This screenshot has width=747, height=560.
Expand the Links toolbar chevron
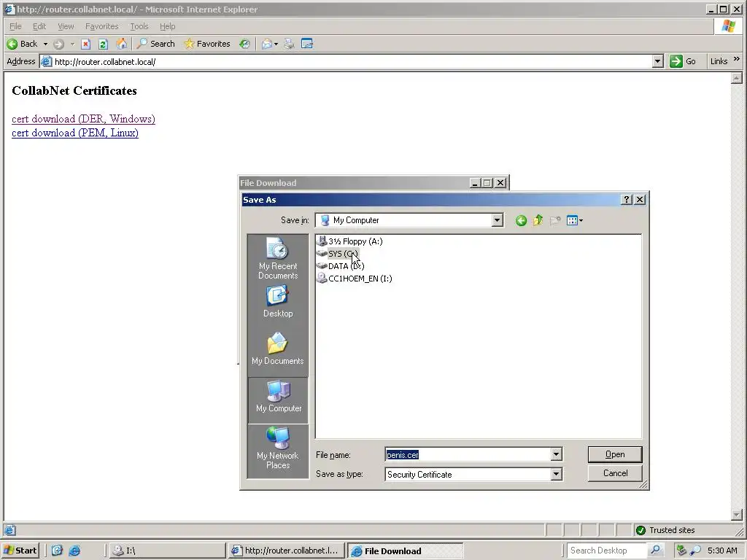tap(737, 59)
